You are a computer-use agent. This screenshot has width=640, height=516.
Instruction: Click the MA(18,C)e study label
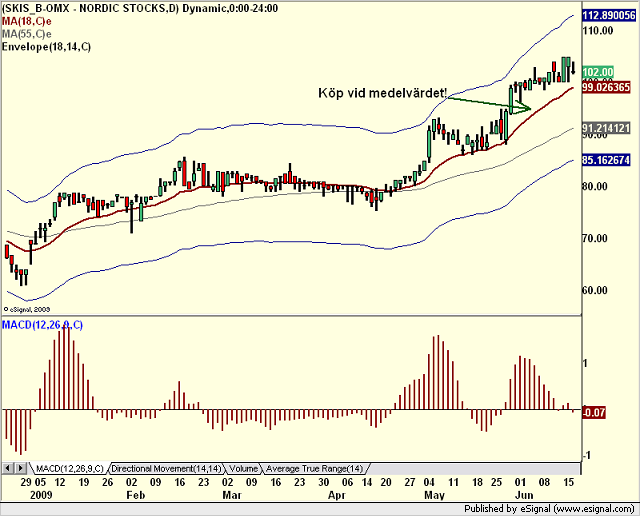tap(27, 21)
